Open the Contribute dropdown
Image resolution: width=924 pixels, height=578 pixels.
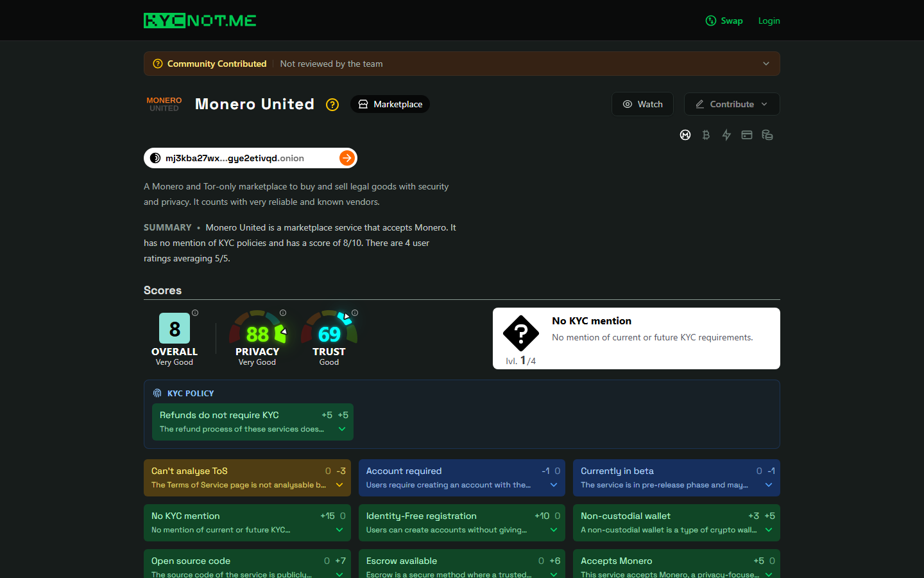point(732,104)
